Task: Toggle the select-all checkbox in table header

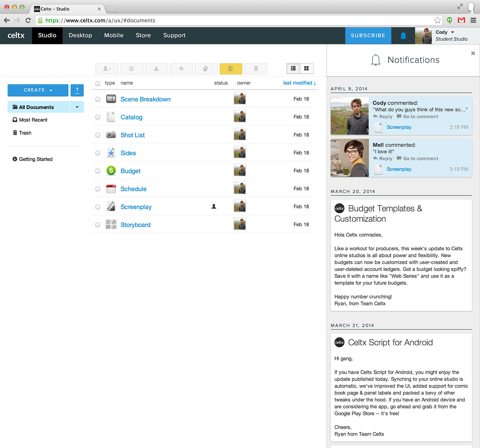Action: coord(98,84)
